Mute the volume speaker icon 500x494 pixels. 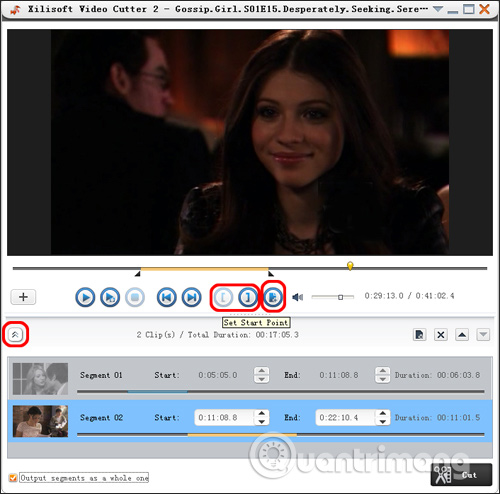pos(297,297)
